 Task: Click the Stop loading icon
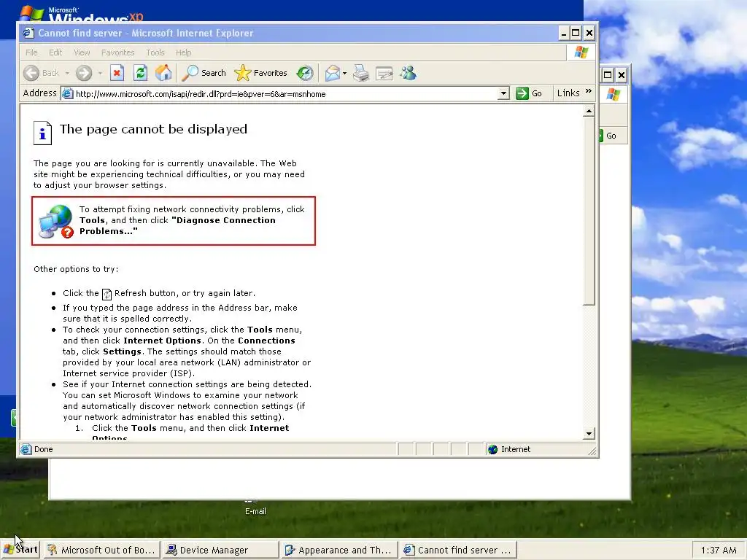point(117,73)
